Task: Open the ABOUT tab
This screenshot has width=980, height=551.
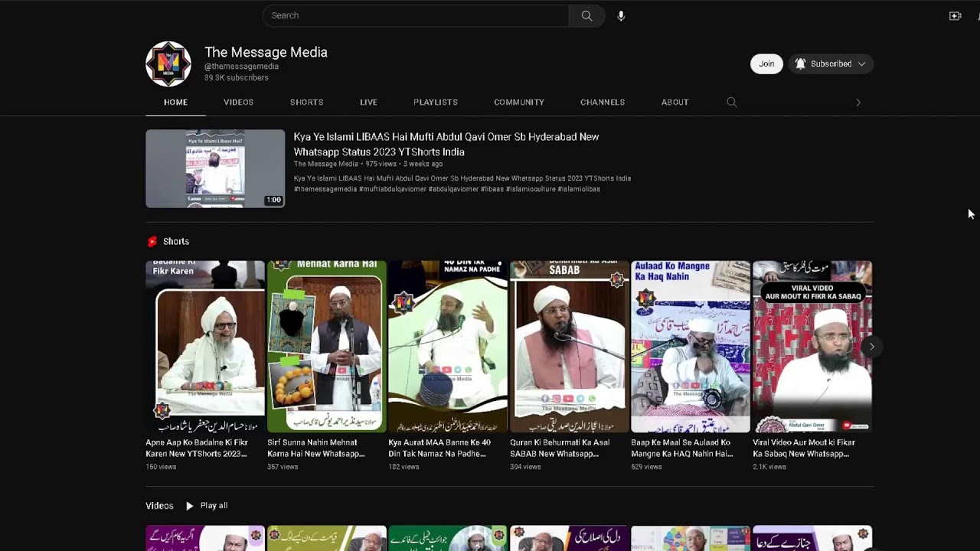Action: (675, 103)
